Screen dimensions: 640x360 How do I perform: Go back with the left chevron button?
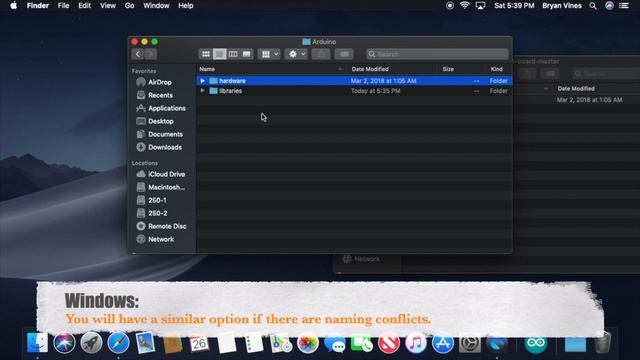point(138,54)
